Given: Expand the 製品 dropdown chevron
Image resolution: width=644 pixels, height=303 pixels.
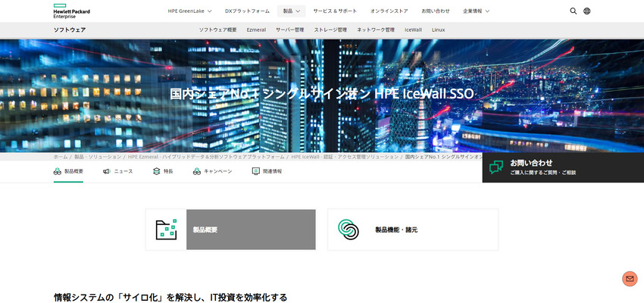Looking at the screenshot, I should pyautogui.click(x=298, y=11).
